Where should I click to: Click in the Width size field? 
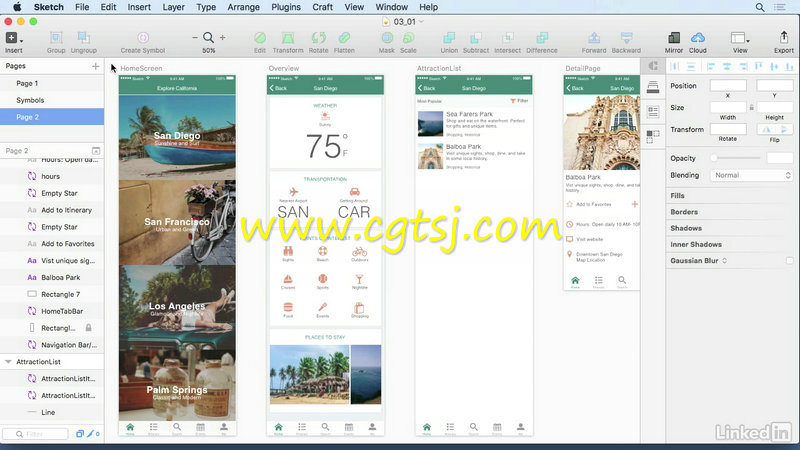(728, 108)
